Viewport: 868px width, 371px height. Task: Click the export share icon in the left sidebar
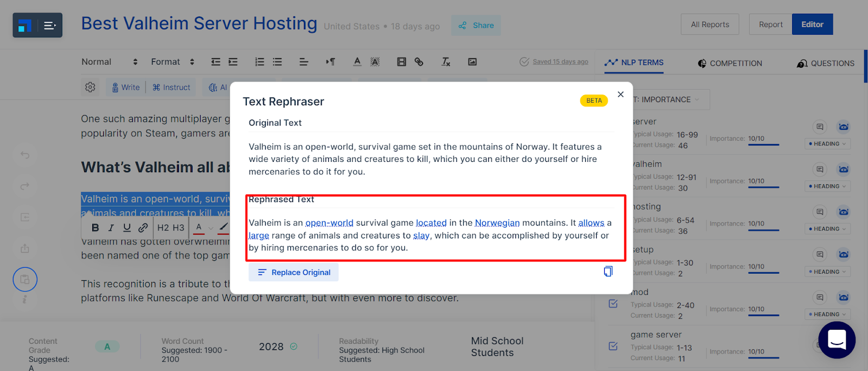click(25, 248)
